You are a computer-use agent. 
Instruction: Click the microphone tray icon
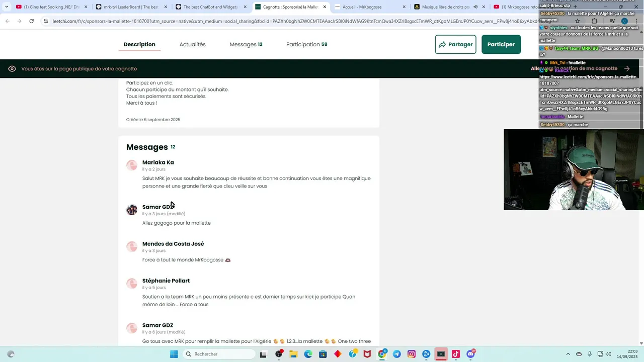[590, 354]
